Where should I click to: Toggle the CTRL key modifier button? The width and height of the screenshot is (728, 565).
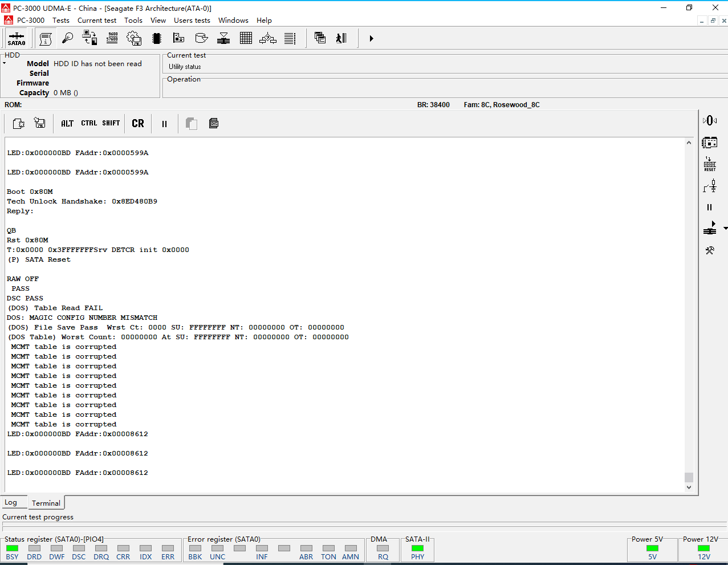(x=89, y=123)
